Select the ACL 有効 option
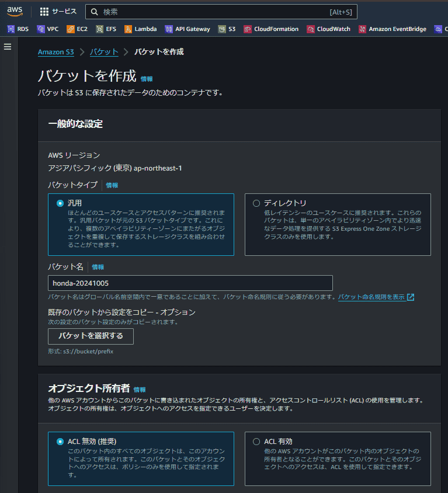The width and height of the screenshot is (448, 493). pos(338,459)
